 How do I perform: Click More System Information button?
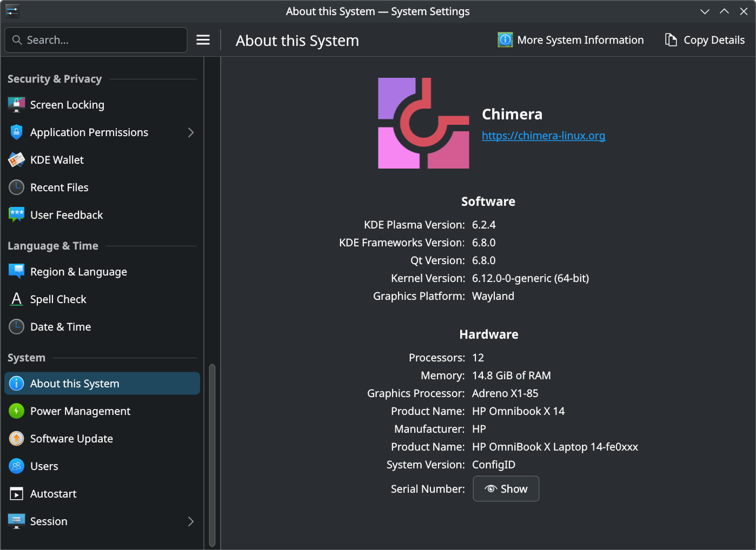pos(571,40)
